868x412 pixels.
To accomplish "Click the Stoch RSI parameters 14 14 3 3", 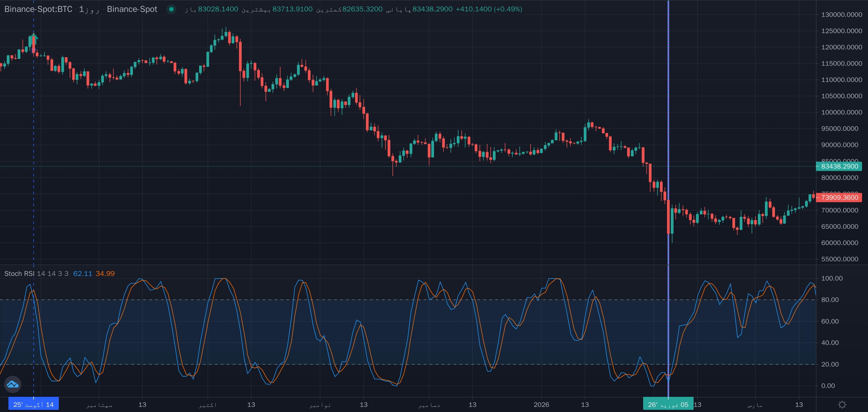I will pos(53,273).
